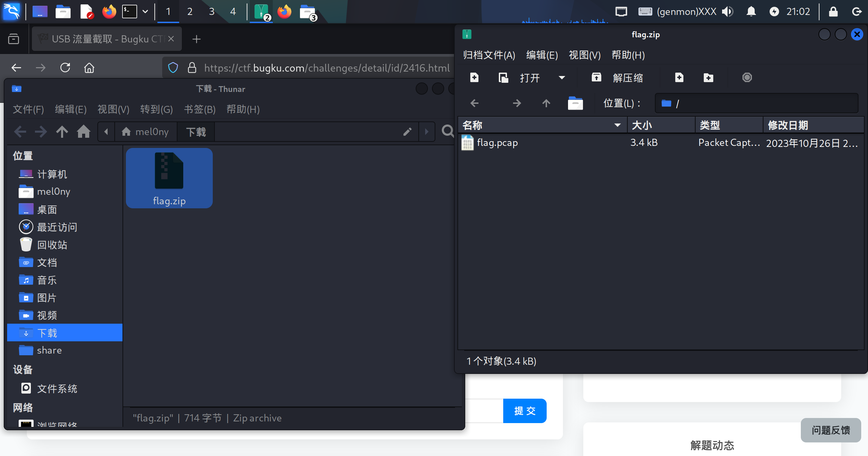Switch to workspace 4
The image size is (868, 456).
233,12
